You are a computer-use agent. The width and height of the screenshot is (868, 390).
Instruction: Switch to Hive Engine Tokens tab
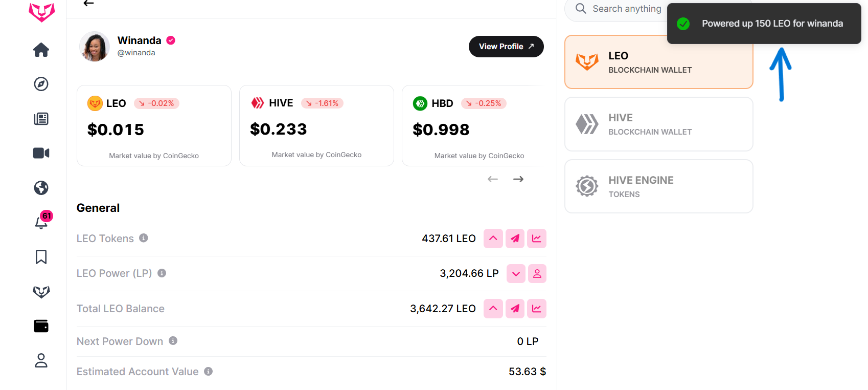click(658, 186)
